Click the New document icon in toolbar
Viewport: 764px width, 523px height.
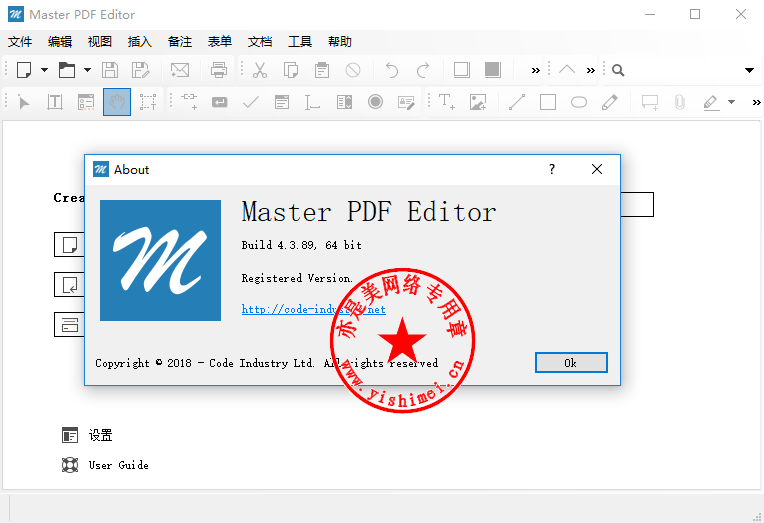click(24, 70)
